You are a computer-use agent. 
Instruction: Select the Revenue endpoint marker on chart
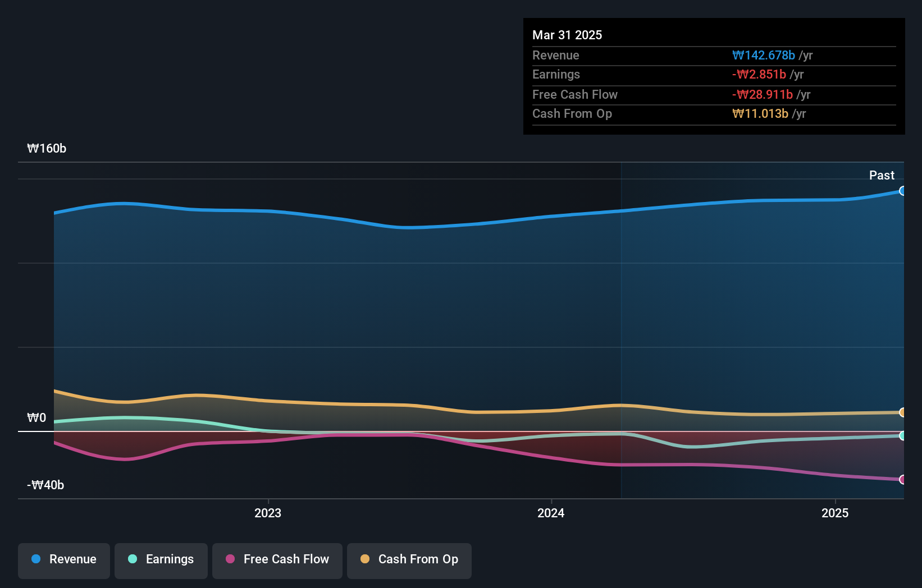pos(902,191)
